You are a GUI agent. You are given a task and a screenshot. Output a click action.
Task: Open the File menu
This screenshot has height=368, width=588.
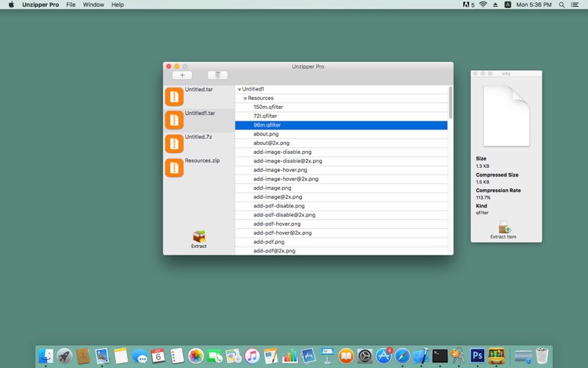click(x=71, y=4)
